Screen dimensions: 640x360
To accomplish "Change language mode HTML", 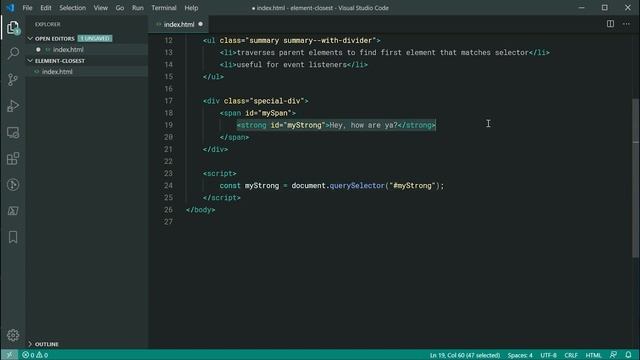I will pyautogui.click(x=593, y=355).
